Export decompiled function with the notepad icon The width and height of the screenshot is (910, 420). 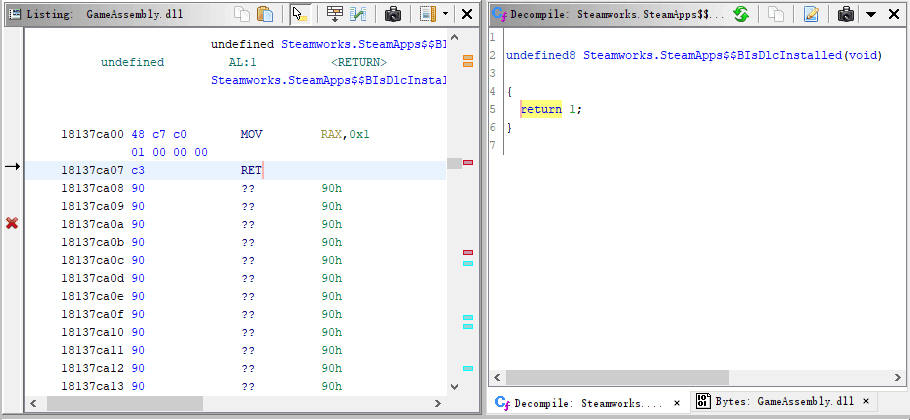click(x=811, y=14)
